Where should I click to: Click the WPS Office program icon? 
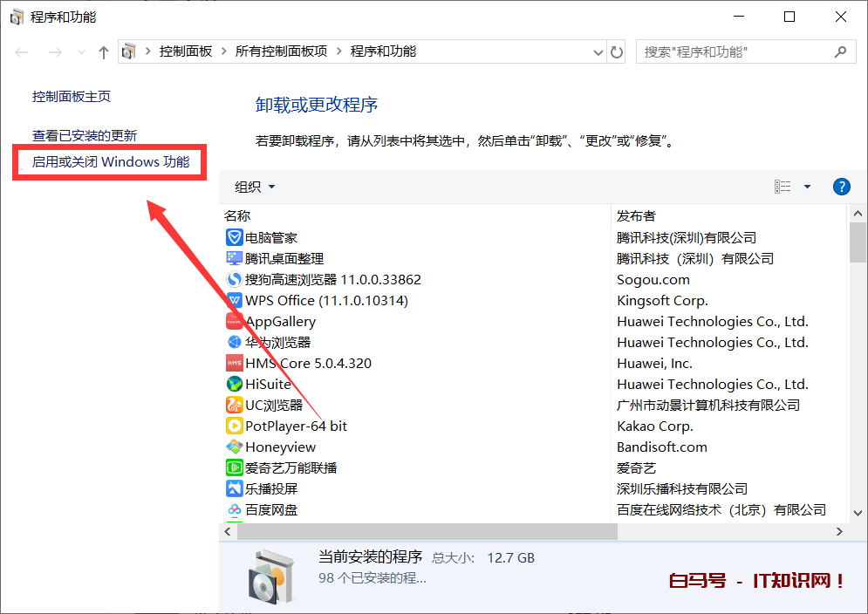(234, 300)
